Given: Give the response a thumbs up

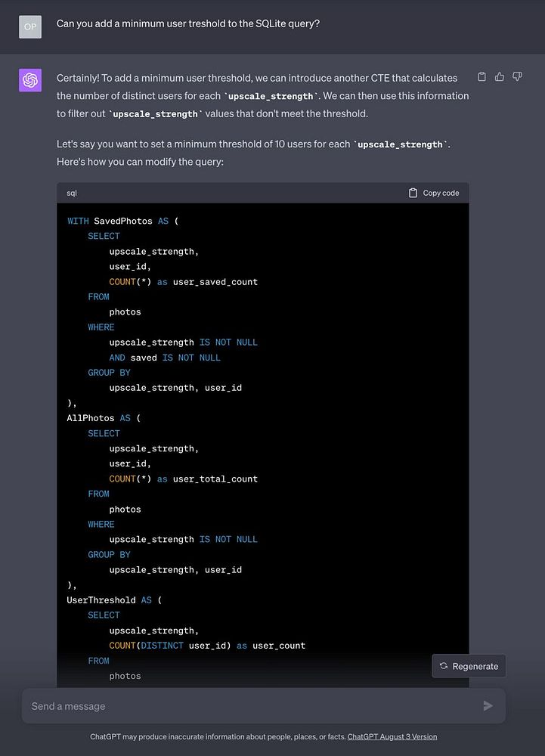Looking at the screenshot, I should point(500,77).
